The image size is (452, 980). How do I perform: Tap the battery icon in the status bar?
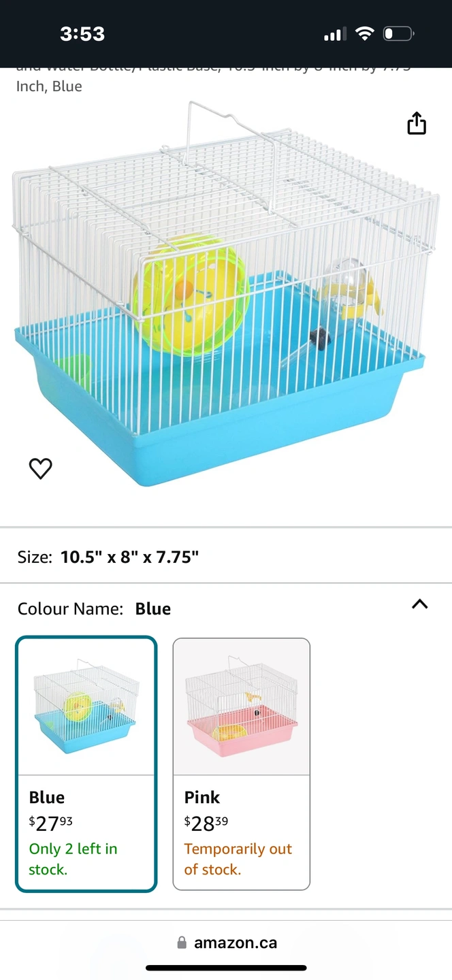399,33
